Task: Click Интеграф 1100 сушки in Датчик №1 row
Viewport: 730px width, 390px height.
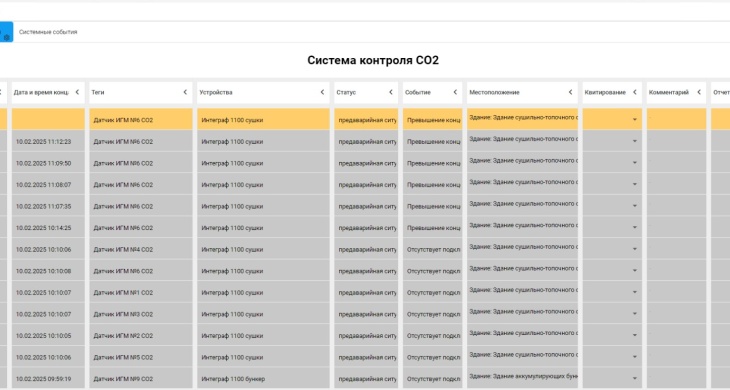Action: tap(263, 293)
